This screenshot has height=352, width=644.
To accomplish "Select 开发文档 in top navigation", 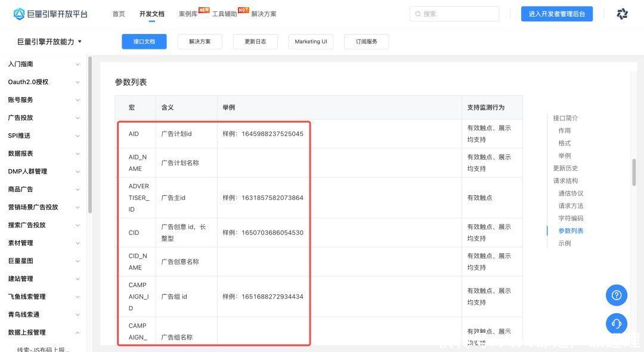I will pyautogui.click(x=152, y=14).
